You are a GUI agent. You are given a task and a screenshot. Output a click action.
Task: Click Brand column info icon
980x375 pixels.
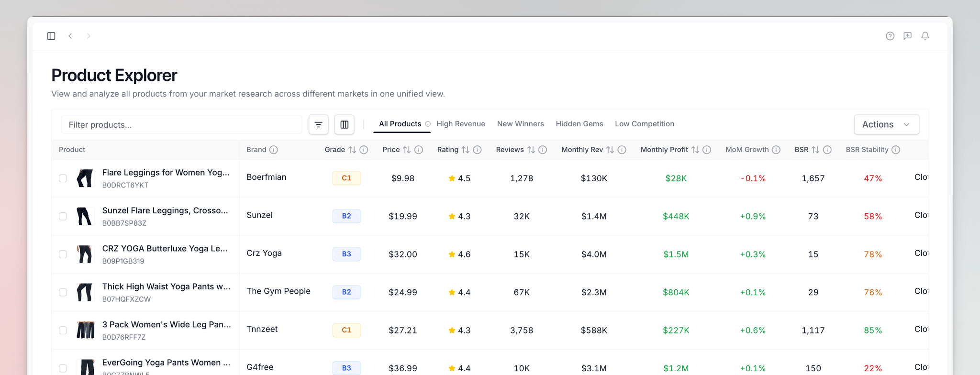(x=274, y=150)
